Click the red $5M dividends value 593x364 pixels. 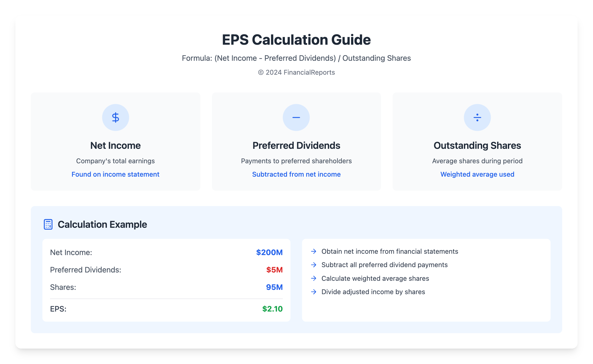click(274, 270)
